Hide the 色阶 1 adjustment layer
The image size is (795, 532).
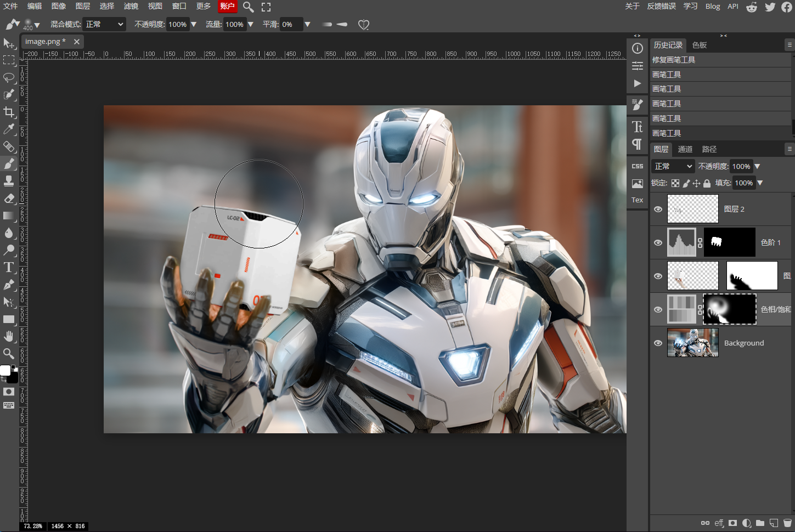(x=658, y=242)
